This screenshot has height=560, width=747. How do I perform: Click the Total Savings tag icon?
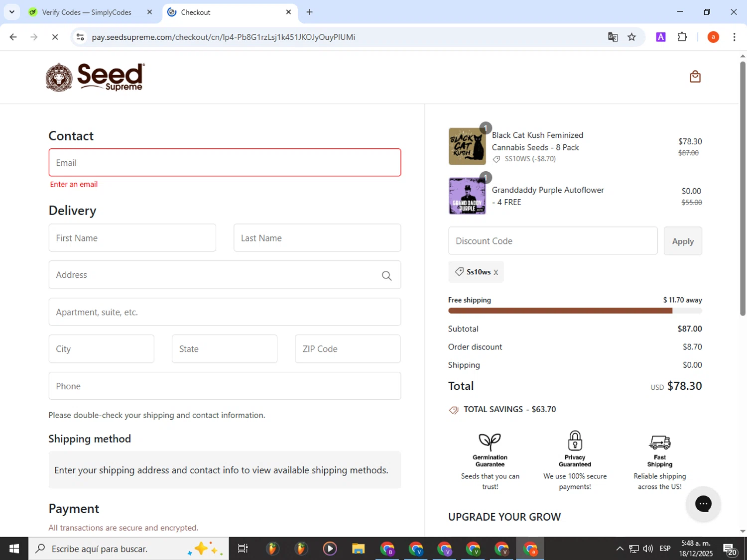click(454, 410)
